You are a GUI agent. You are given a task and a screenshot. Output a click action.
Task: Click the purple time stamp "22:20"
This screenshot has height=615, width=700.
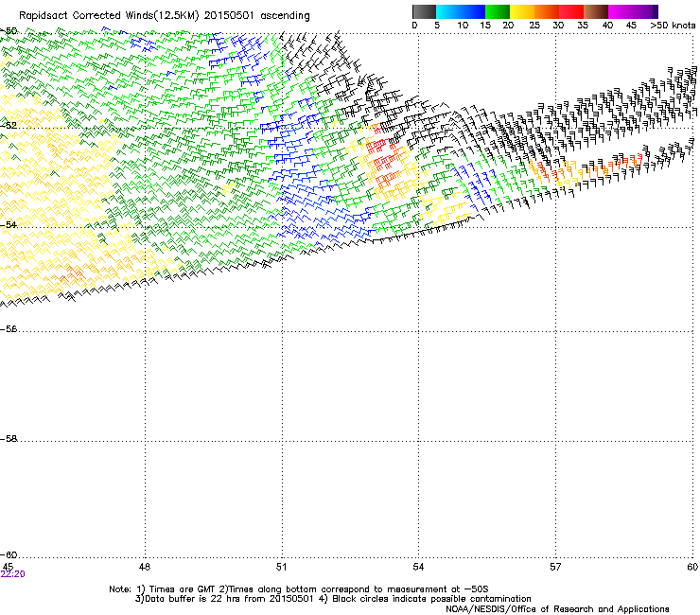point(13,574)
